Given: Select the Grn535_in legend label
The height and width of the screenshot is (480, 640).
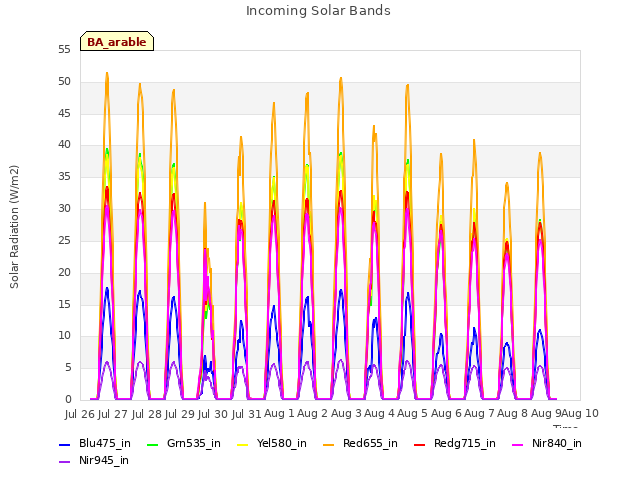Looking at the screenshot, I should click(x=194, y=443).
